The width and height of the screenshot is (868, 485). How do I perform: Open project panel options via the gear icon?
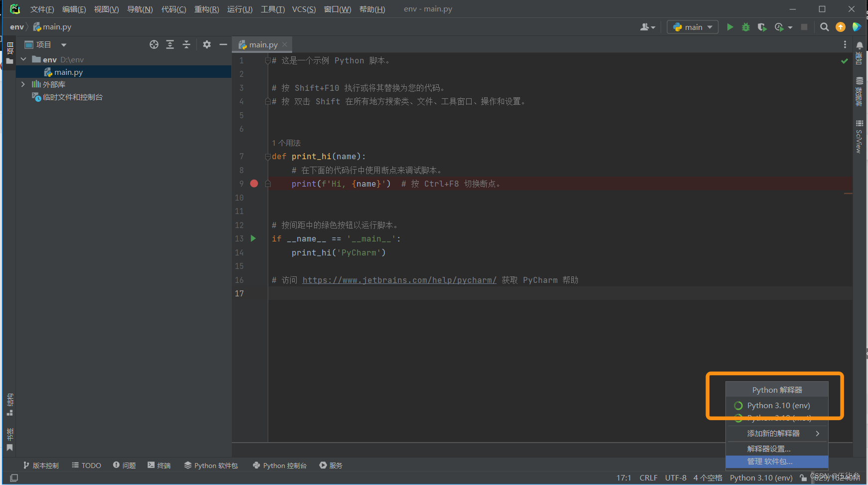click(206, 44)
